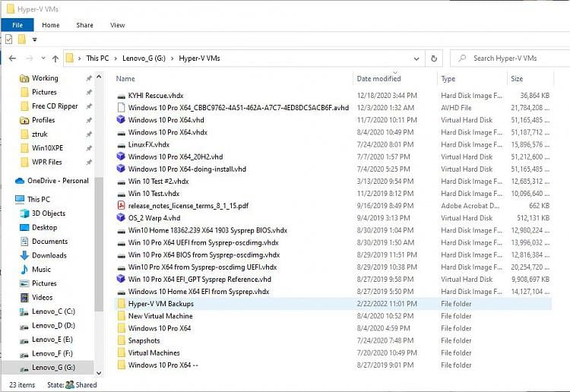Select New Virtual Machine folder
Viewport: 570px width, 392px height.
click(160, 316)
